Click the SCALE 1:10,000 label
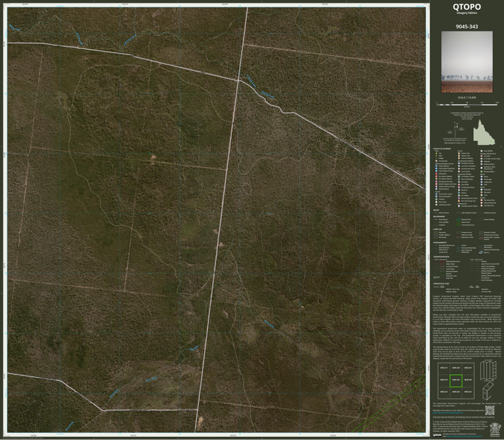This screenshot has width=504, height=440. click(x=467, y=97)
